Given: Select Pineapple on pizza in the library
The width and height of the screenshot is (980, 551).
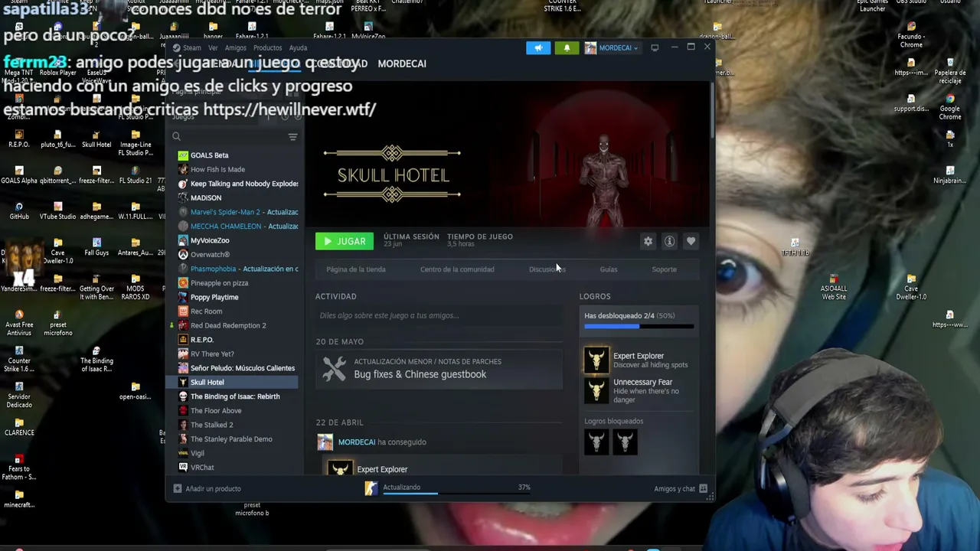Looking at the screenshot, I should tap(237, 283).
